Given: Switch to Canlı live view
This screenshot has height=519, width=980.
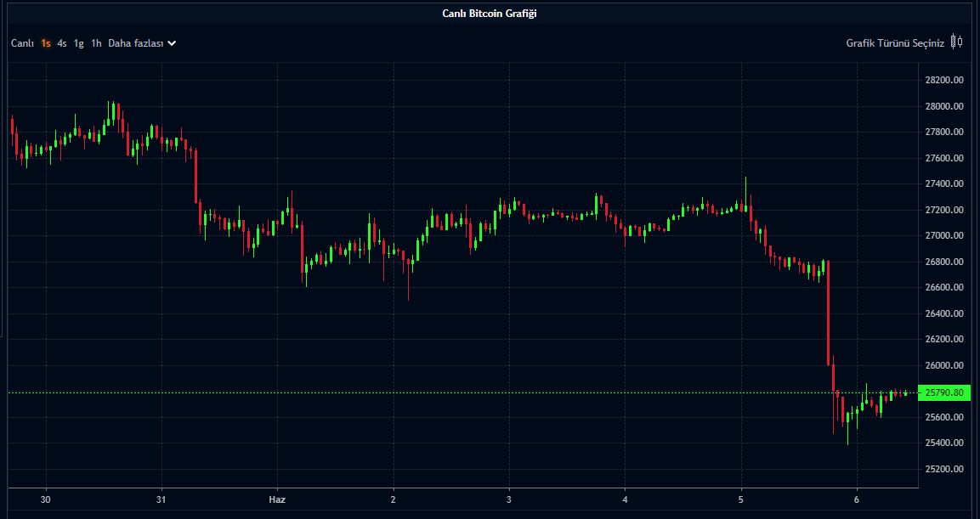Looking at the screenshot, I should [x=22, y=43].
